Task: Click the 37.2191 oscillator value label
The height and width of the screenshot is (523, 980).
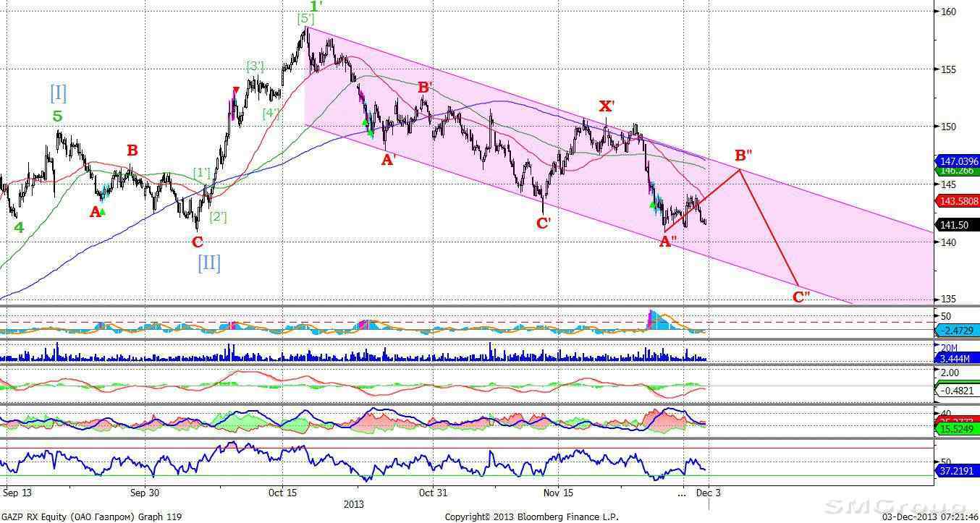Action: (958, 471)
